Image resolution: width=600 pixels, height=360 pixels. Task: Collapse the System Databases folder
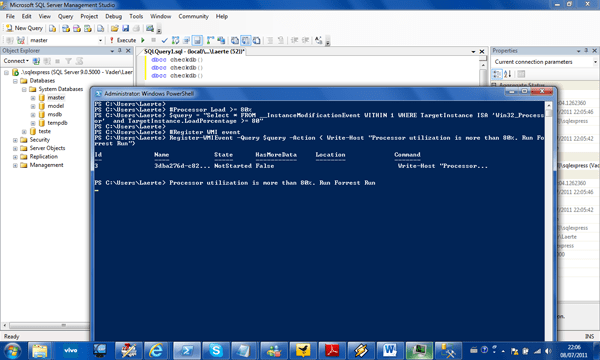(x=24, y=89)
